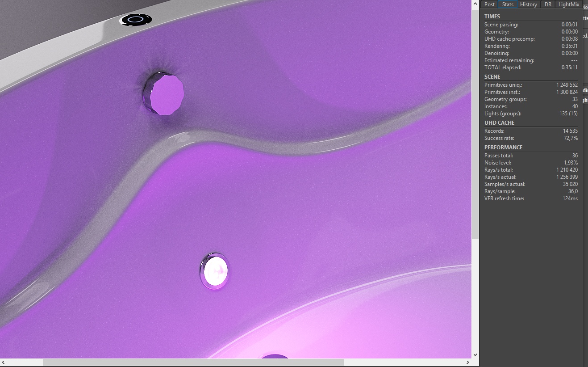The height and width of the screenshot is (367, 588).
Task: Click the PERFORMANCE section header
Action: (503, 148)
